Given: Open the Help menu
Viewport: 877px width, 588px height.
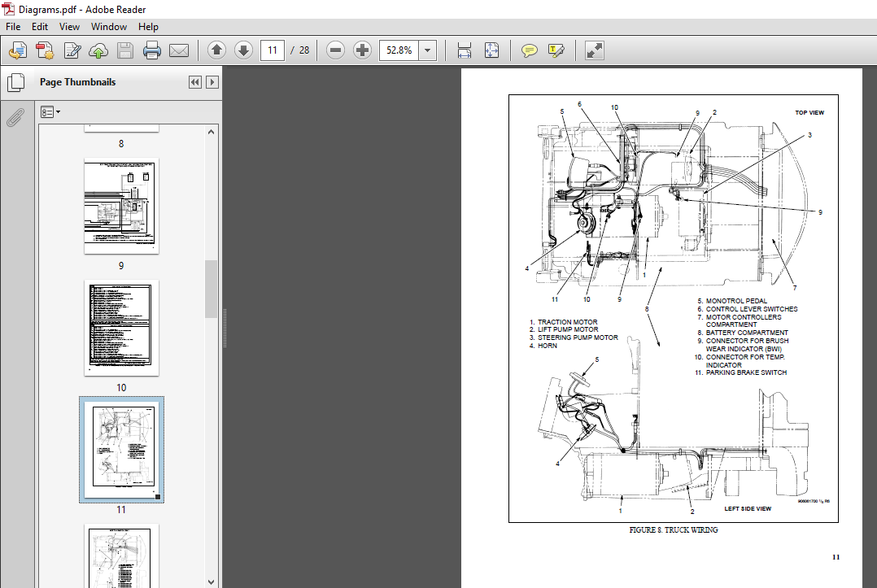Looking at the screenshot, I should (148, 26).
